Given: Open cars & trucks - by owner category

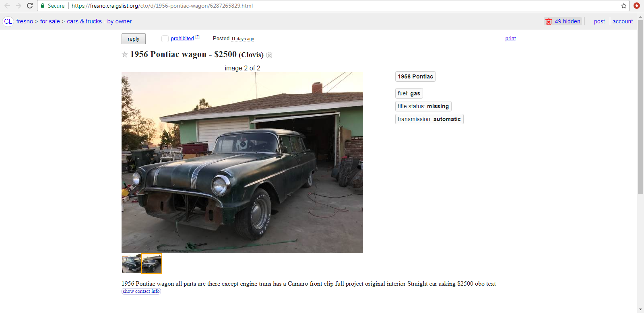Looking at the screenshot, I should [x=99, y=21].
